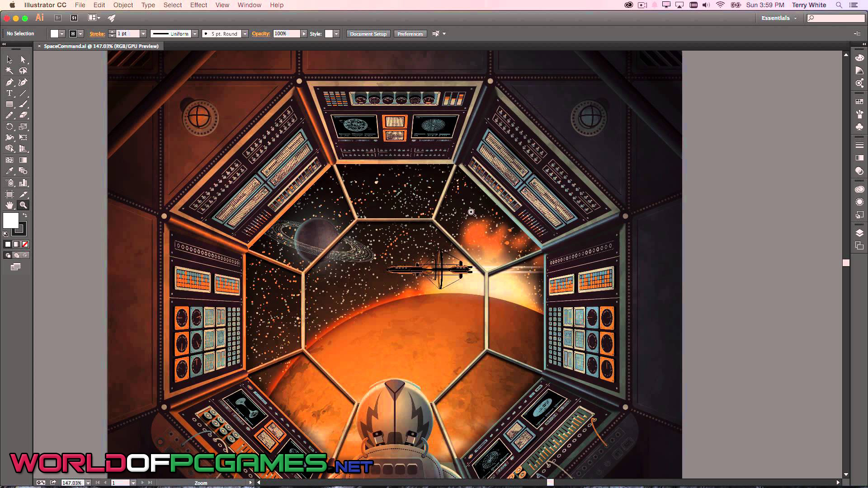The image size is (868, 488).
Task: Select the Eraser tool
Action: (x=23, y=115)
